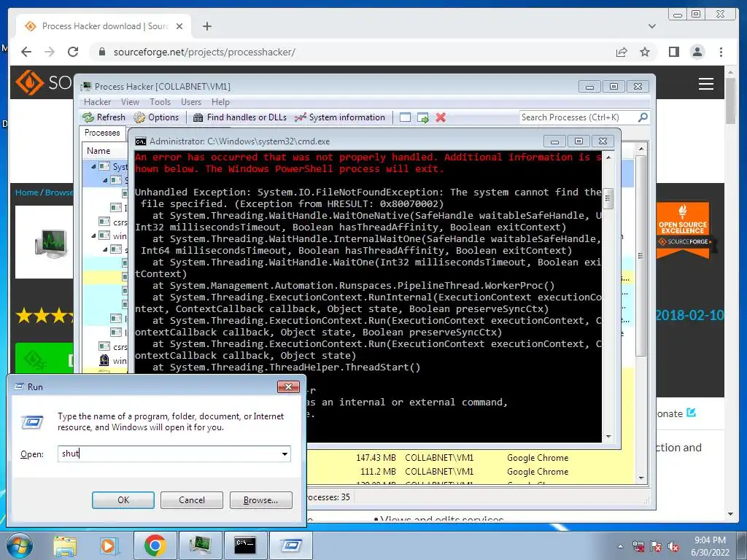Click find window and thread icon

(422, 117)
